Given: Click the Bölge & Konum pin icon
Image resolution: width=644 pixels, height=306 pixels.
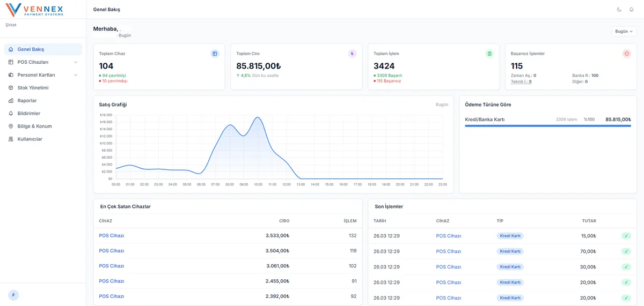Looking at the screenshot, I should 11,126.
